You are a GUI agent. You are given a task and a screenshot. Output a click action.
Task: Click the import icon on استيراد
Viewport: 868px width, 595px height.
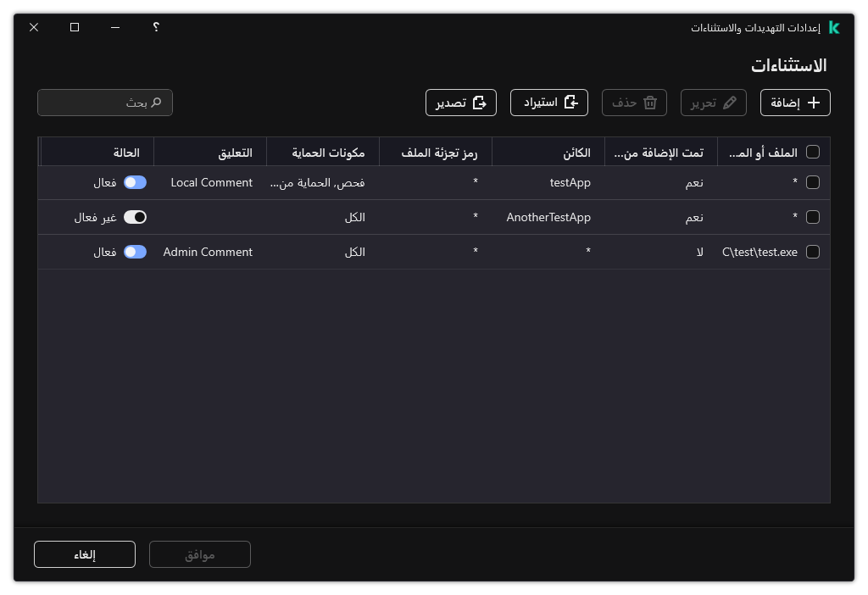(572, 102)
